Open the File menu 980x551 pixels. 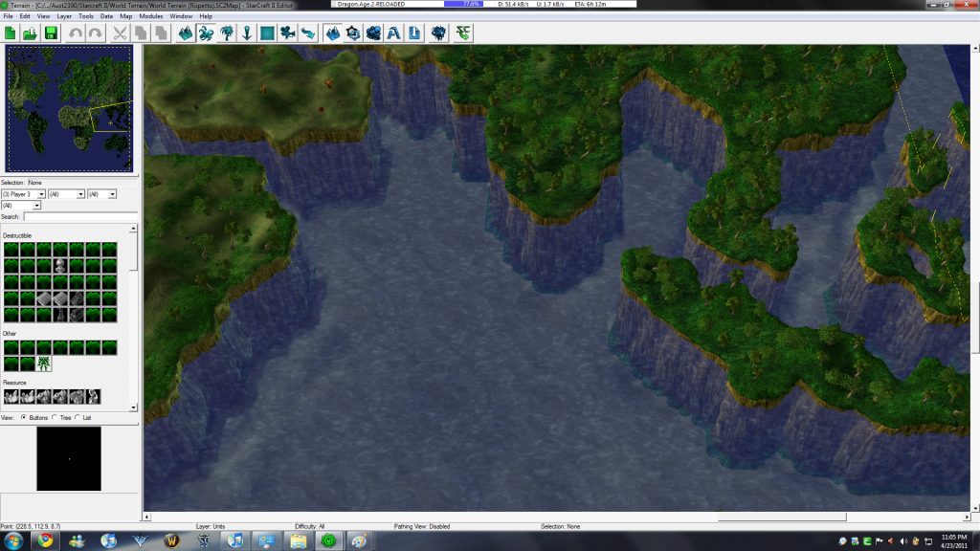pyautogui.click(x=8, y=16)
